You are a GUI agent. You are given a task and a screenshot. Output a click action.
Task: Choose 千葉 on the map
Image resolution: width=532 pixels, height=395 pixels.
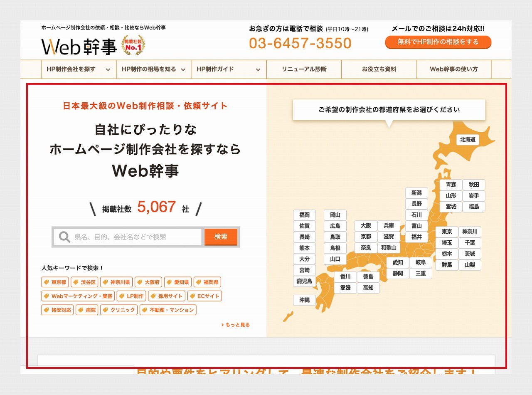click(x=470, y=243)
